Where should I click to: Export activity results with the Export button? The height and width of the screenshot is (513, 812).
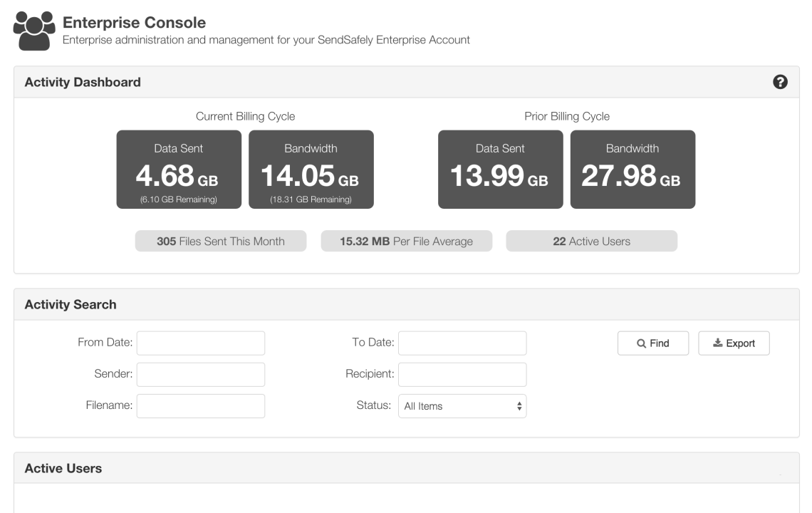pyautogui.click(x=734, y=343)
